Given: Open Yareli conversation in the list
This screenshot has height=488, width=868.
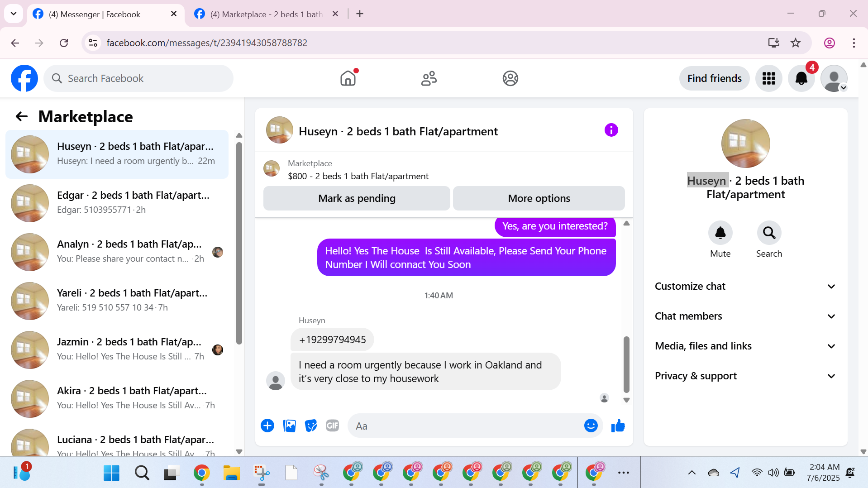Looking at the screenshot, I should click(x=117, y=301).
